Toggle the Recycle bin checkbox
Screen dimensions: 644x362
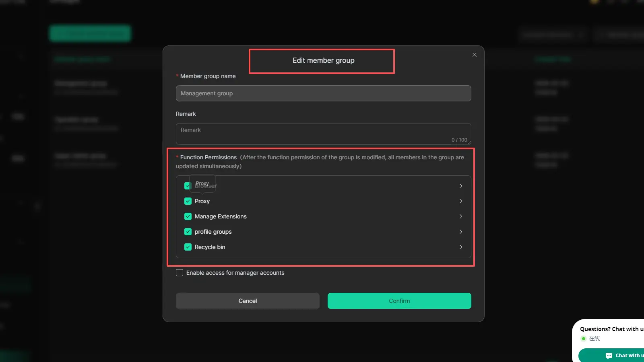pyautogui.click(x=188, y=247)
